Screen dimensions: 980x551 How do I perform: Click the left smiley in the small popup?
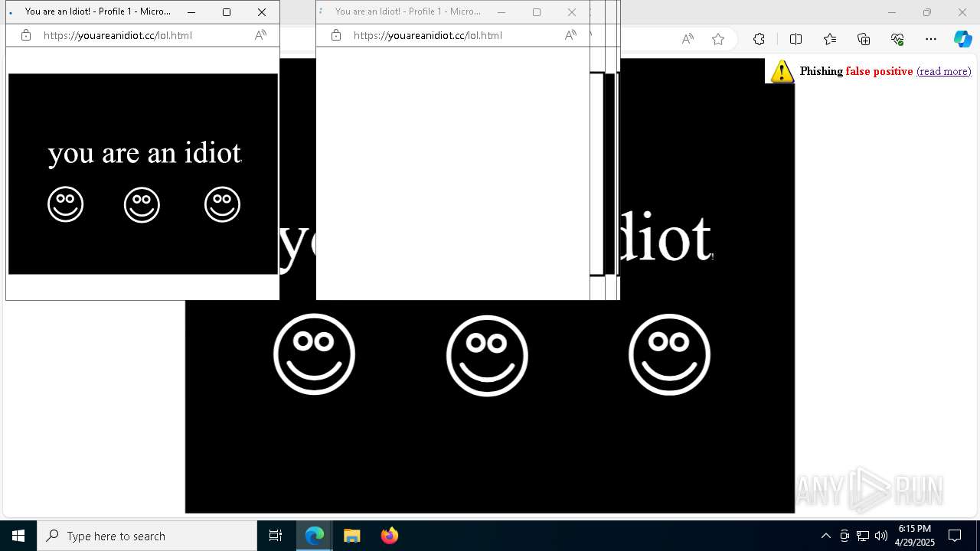click(x=65, y=204)
